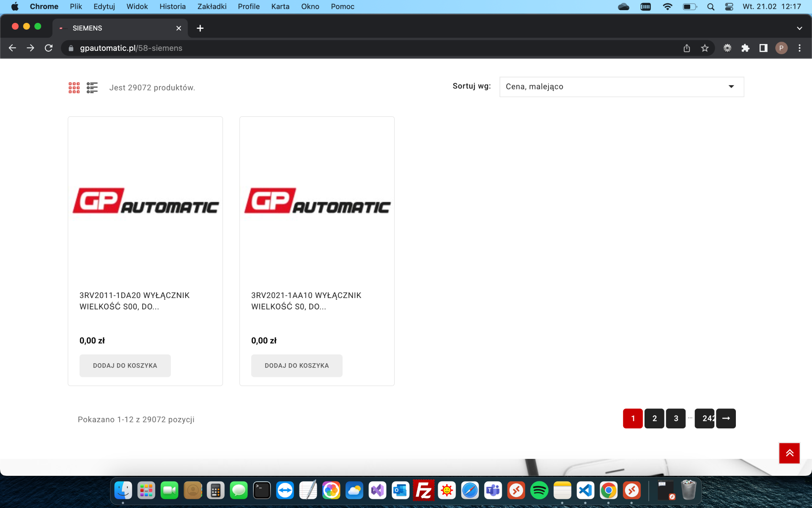
Task: Switch to list view layout icon
Action: pyautogui.click(x=92, y=88)
